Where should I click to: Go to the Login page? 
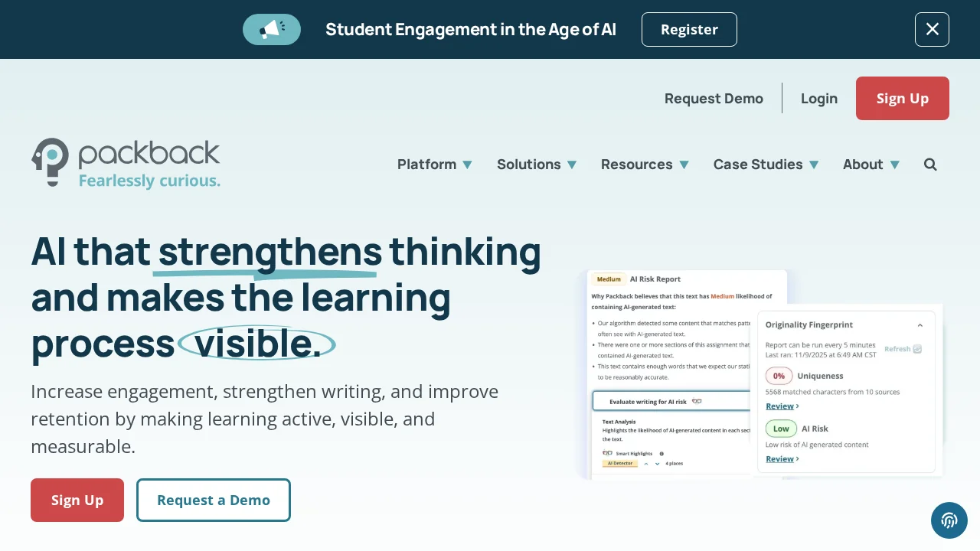[x=819, y=99]
